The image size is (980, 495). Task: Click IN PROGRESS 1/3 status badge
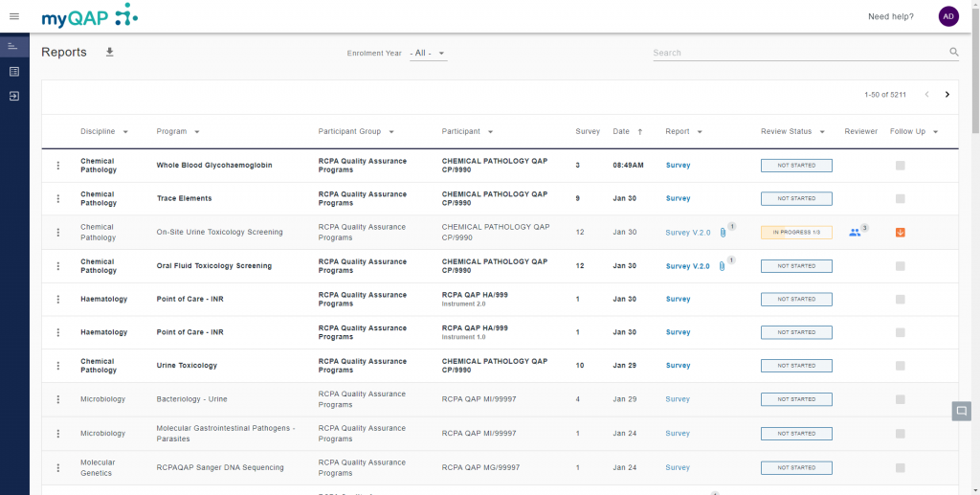click(x=796, y=233)
